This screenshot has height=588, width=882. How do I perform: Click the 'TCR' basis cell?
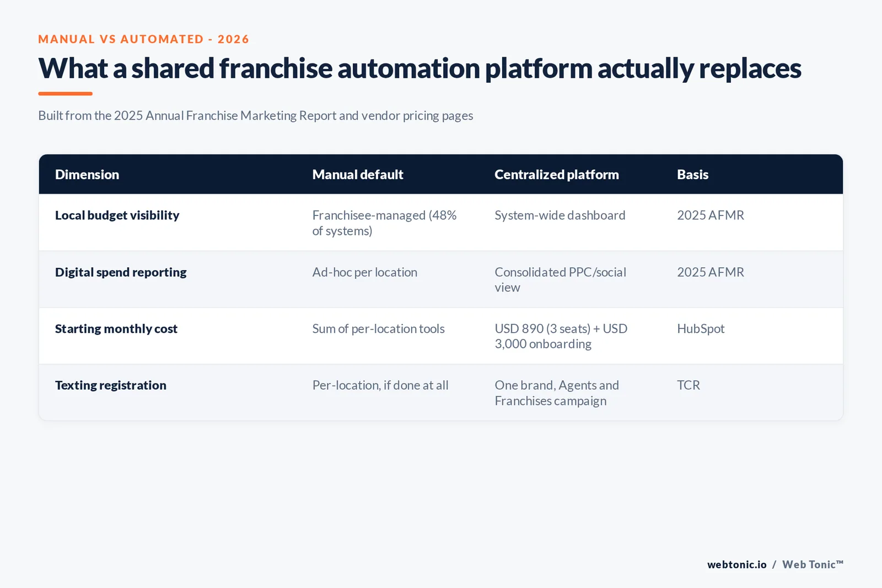689,385
